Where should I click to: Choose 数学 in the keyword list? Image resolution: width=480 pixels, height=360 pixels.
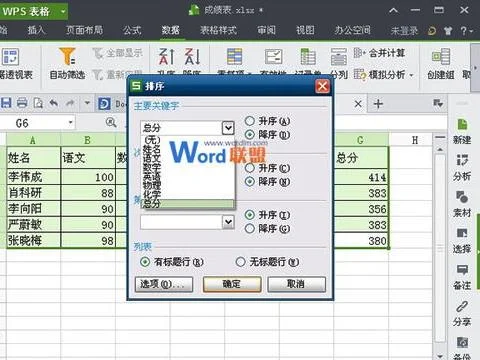pos(152,167)
